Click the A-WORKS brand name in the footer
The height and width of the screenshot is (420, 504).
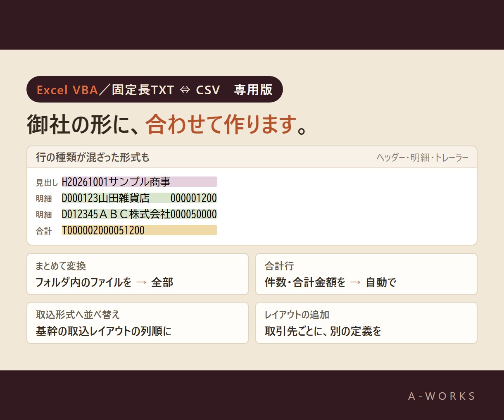(x=442, y=396)
